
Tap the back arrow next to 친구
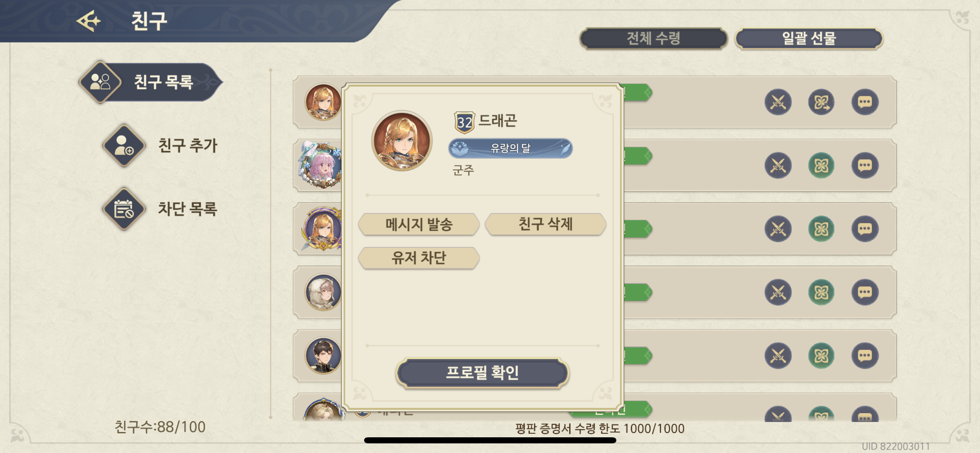coord(89,21)
